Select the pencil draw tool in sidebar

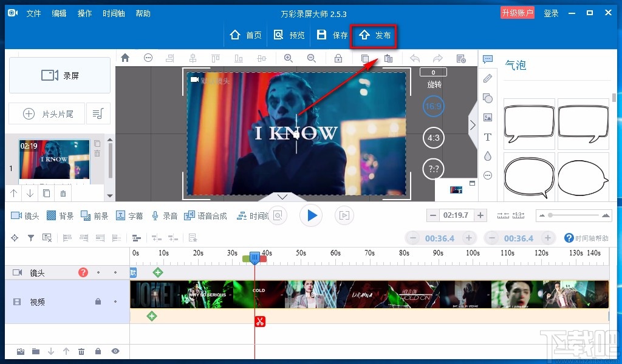pos(488,78)
